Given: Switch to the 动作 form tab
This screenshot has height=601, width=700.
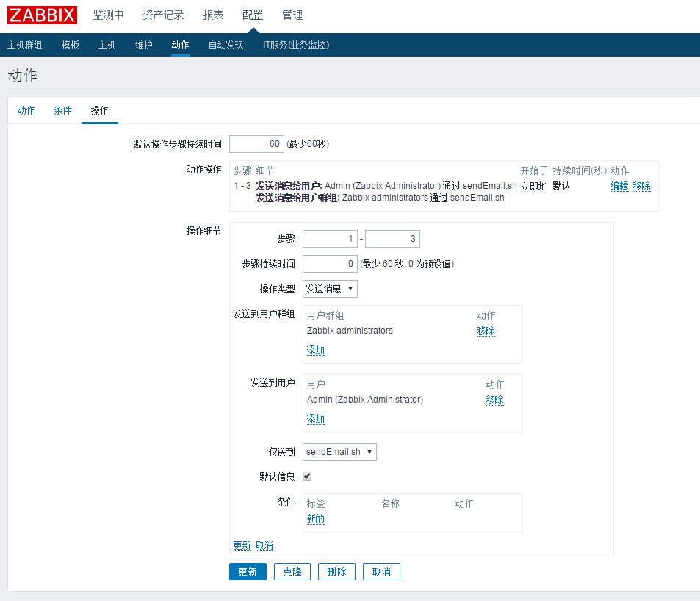Looking at the screenshot, I should [26, 110].
